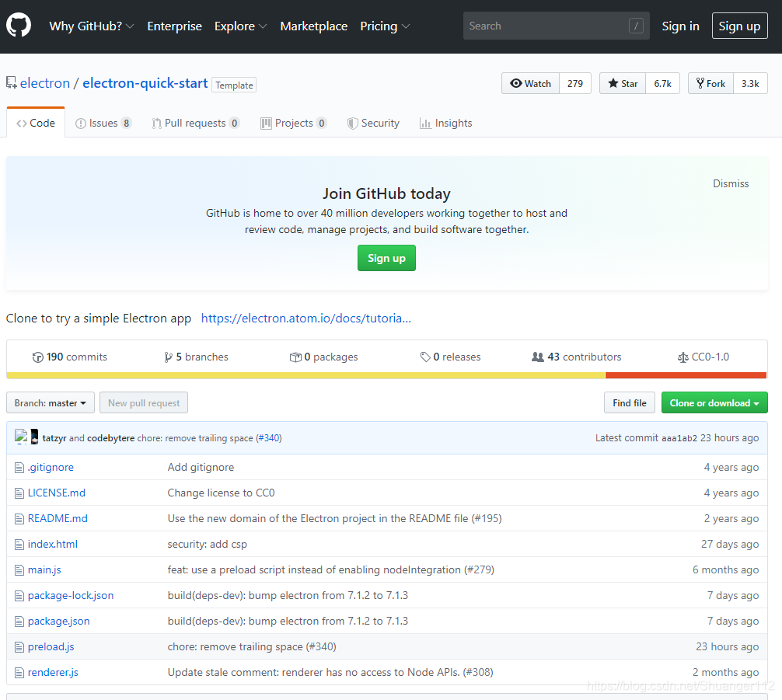Expand the Pricing menu
This screenshot has width=782, height=700.
(x=385, y=26)
